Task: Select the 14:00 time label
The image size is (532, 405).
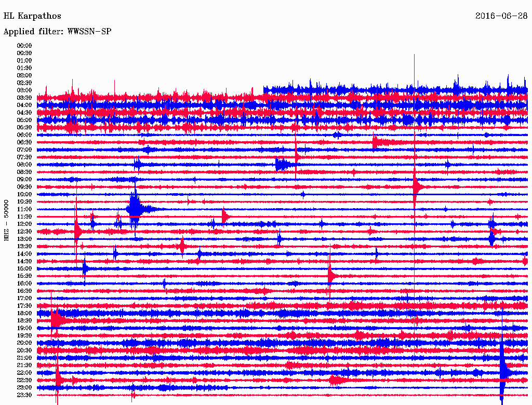Action: [x=24, y=254]
